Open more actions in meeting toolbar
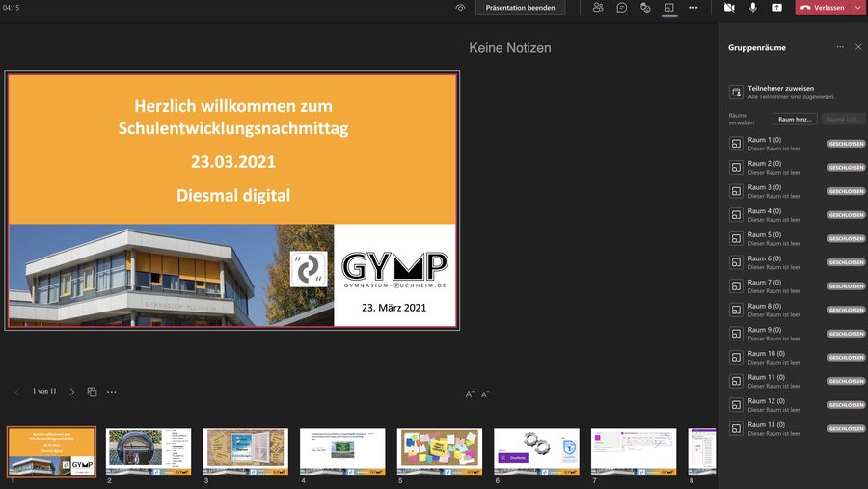The height and width of the screenshot is (489, 868). 693,8
